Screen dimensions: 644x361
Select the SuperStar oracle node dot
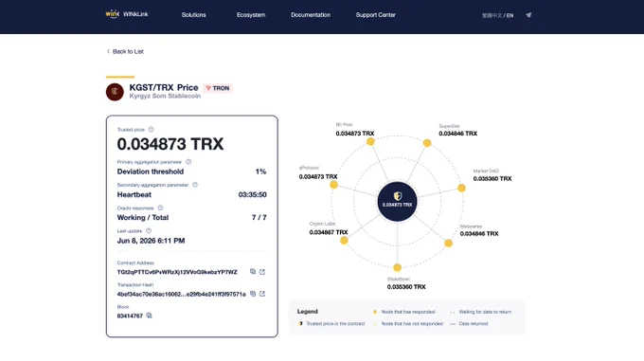[427, 143]
